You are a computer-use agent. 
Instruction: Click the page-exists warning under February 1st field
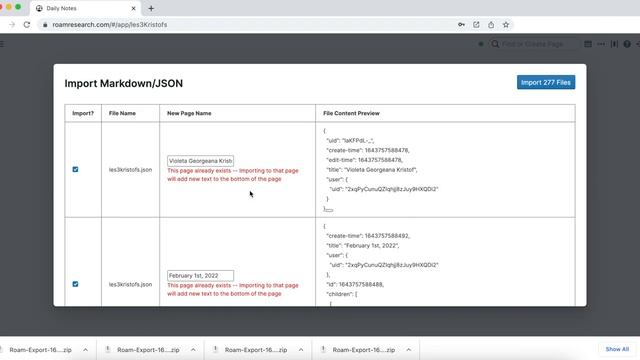click(x=233, y=289)
